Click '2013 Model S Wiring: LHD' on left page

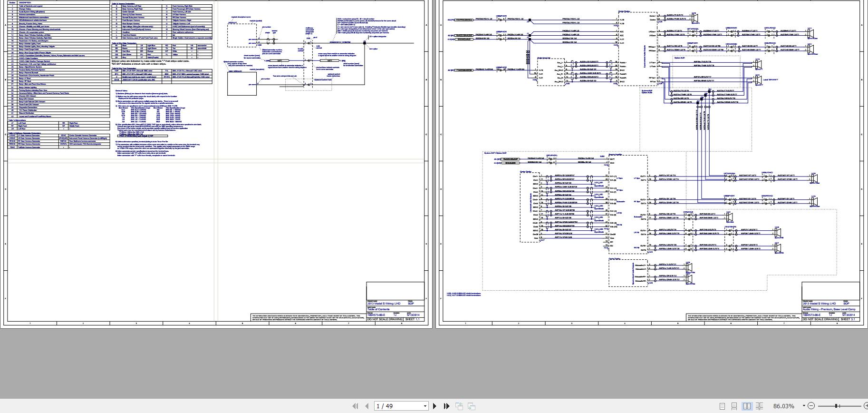click(x=384, y=304)
